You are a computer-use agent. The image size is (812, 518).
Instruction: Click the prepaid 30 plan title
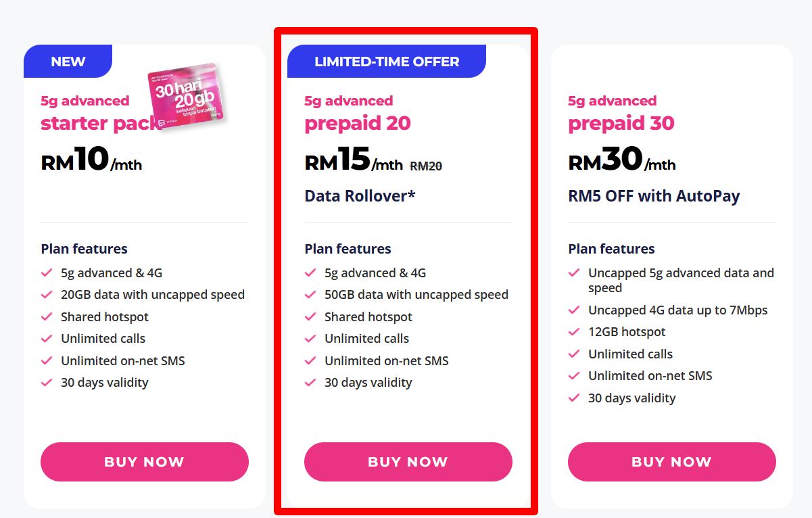point(621,123)
